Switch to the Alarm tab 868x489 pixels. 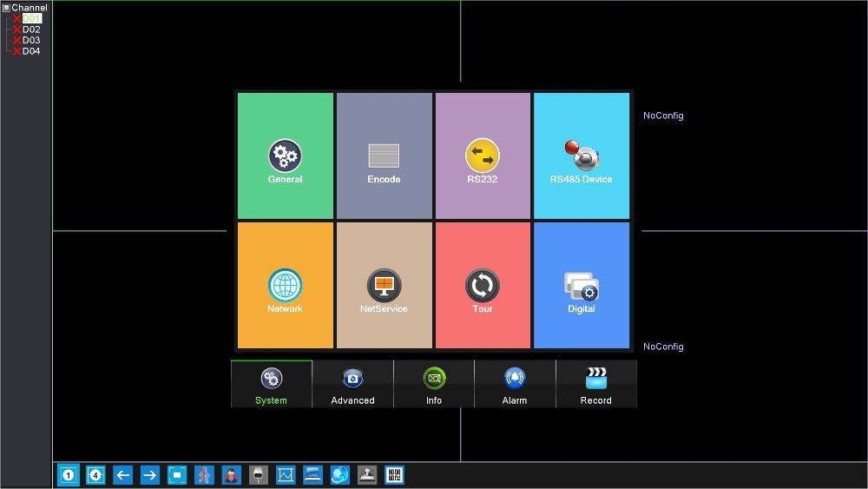point(515,384)
